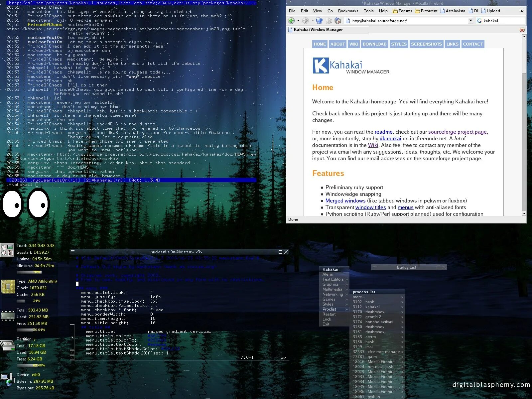Click the Back arrow in Firebird toolbar
The image size is (532, 399).
[291, 21]
